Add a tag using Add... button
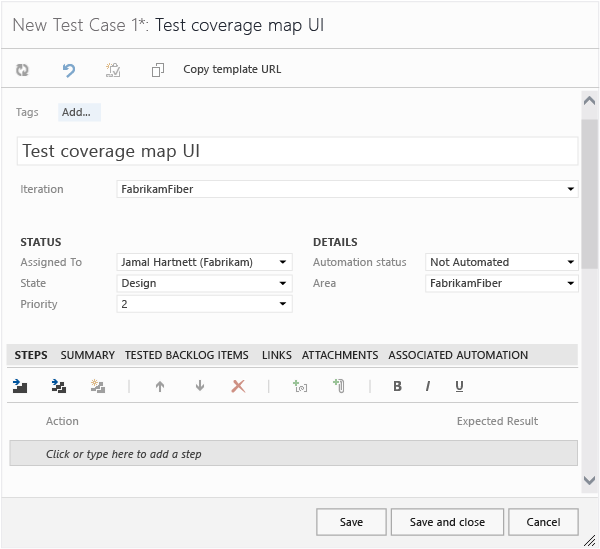This screenshot has width=600, height=549. click(x=79, y=112)
